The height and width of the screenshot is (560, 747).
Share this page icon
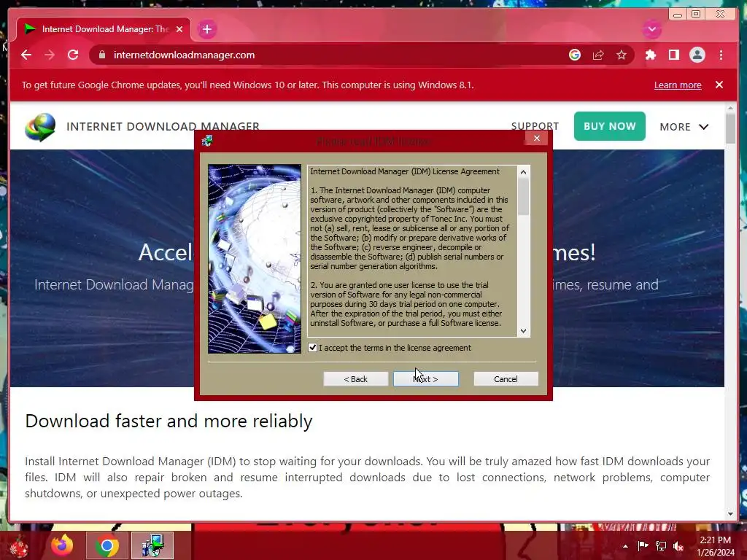pyautogui.click(x=598, y=55)
